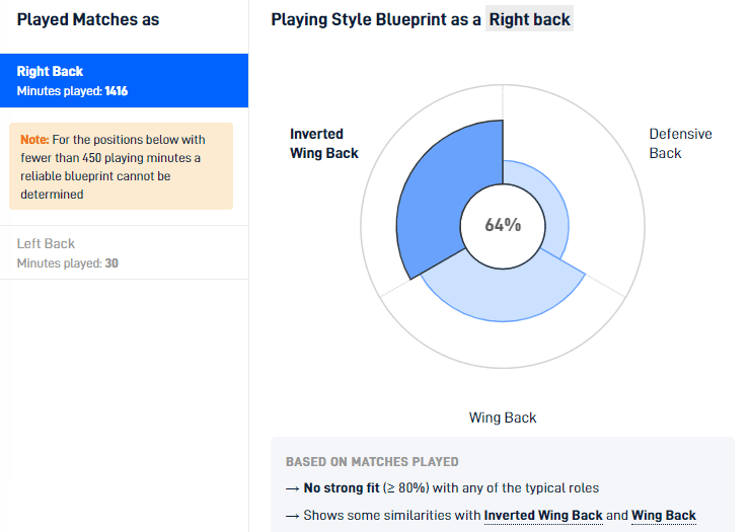Select the Left Back position tab

tap(124, 252)
